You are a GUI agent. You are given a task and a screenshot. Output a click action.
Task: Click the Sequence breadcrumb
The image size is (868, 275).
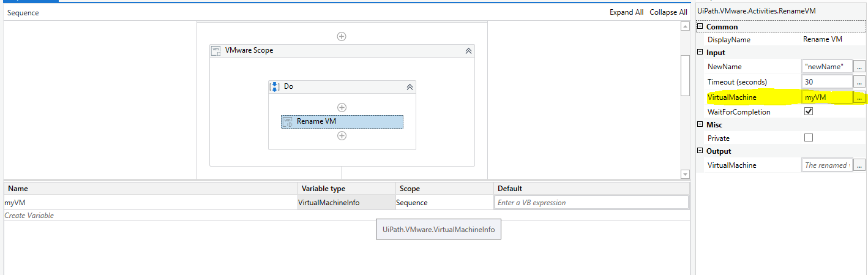click(x=23, y=13)
